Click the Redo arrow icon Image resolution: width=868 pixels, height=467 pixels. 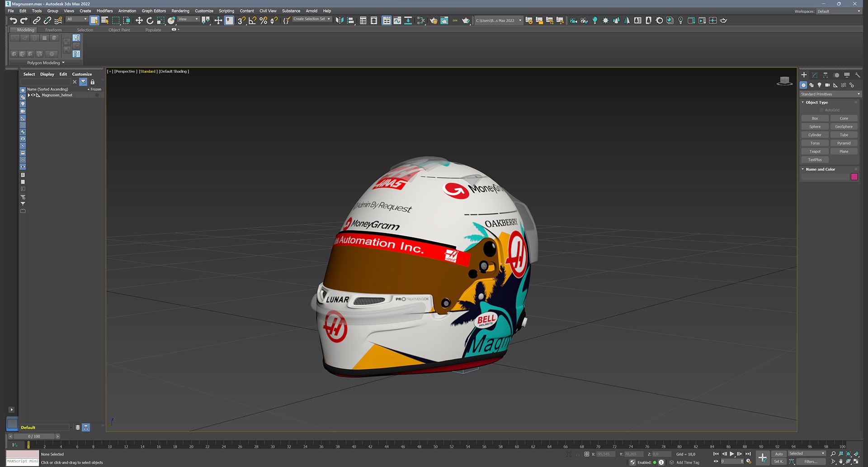click(x=24, y=20)
